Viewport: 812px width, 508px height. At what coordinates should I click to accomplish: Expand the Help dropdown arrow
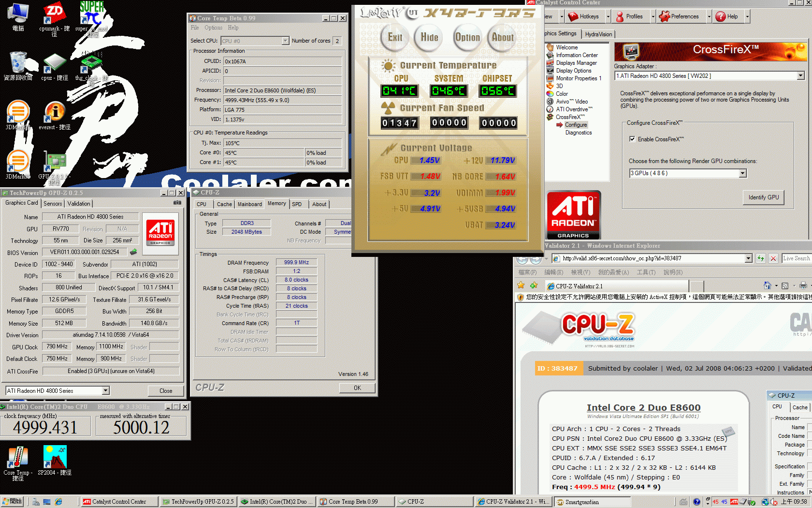coord(747,16)
